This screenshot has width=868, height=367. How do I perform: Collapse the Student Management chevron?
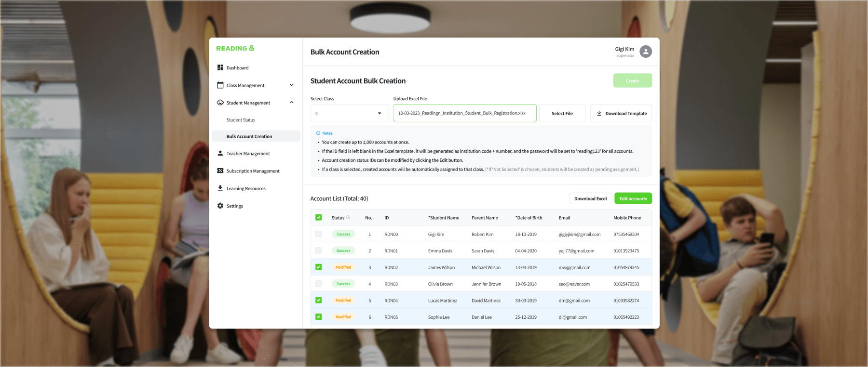(291, 103)
